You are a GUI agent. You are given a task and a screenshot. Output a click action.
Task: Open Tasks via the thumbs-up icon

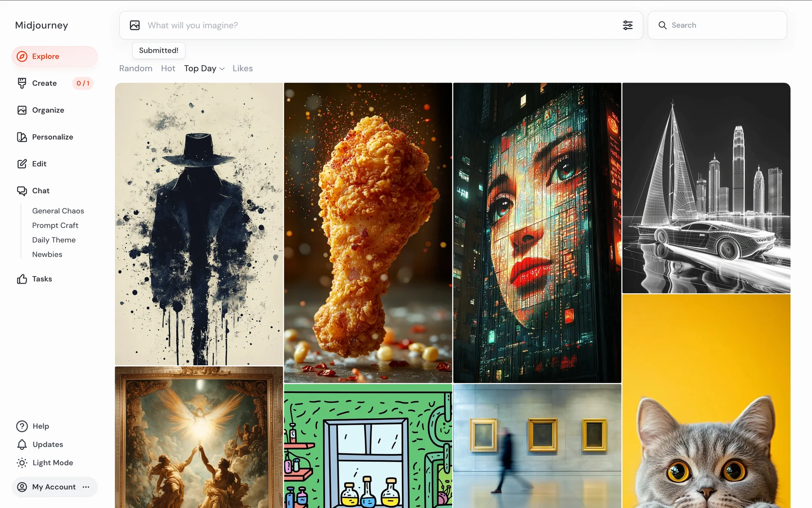click(x=22, y=279)
